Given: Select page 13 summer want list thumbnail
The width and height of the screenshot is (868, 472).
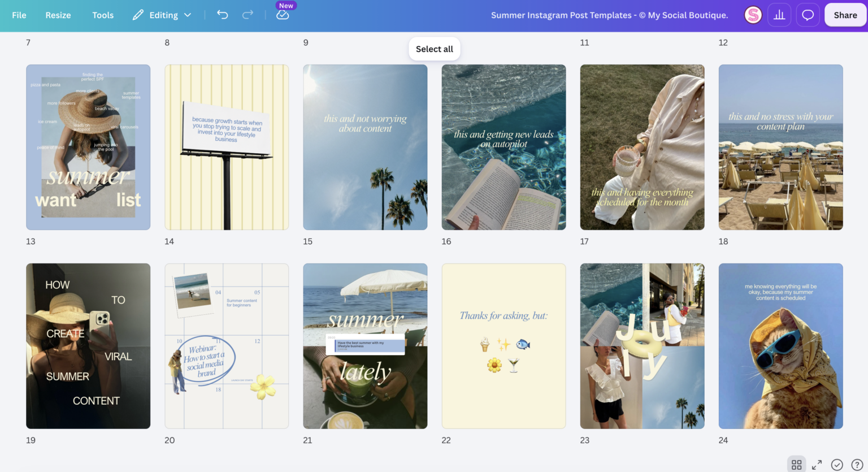Looking at the screenshot, I should click(x=88, y=147).
